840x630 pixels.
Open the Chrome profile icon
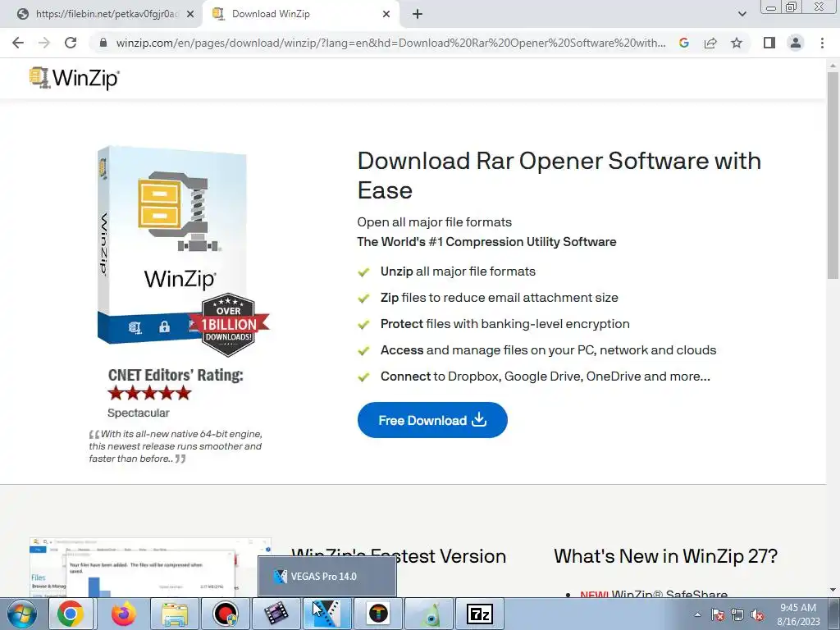point(796,43)
